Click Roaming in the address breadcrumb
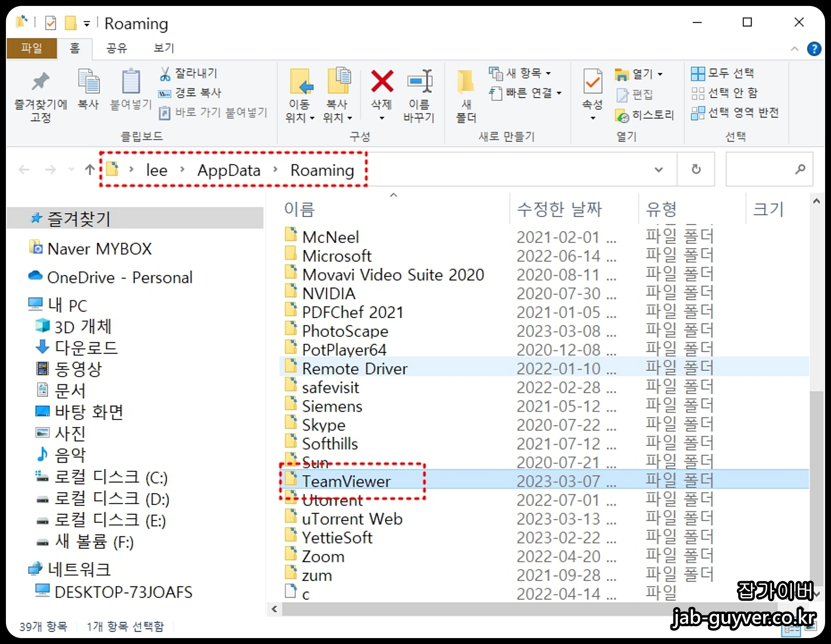The image size is (831, 644). point(322,170)
